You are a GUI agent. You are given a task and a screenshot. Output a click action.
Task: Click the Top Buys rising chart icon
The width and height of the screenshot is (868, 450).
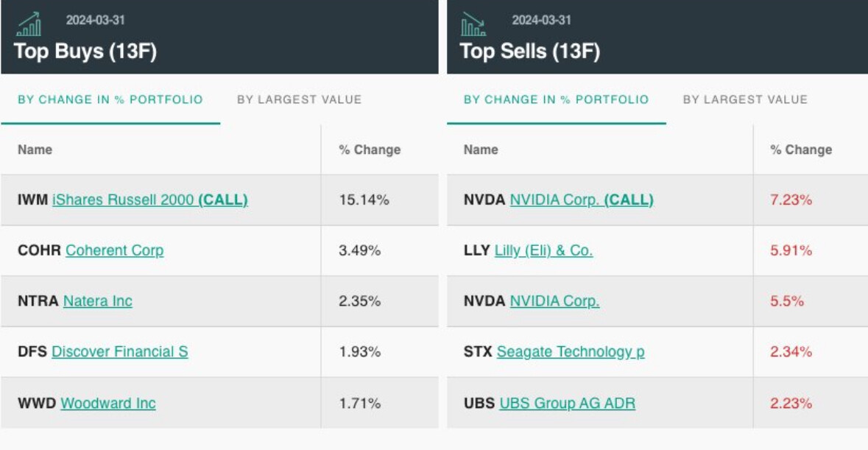coord(29,24)
